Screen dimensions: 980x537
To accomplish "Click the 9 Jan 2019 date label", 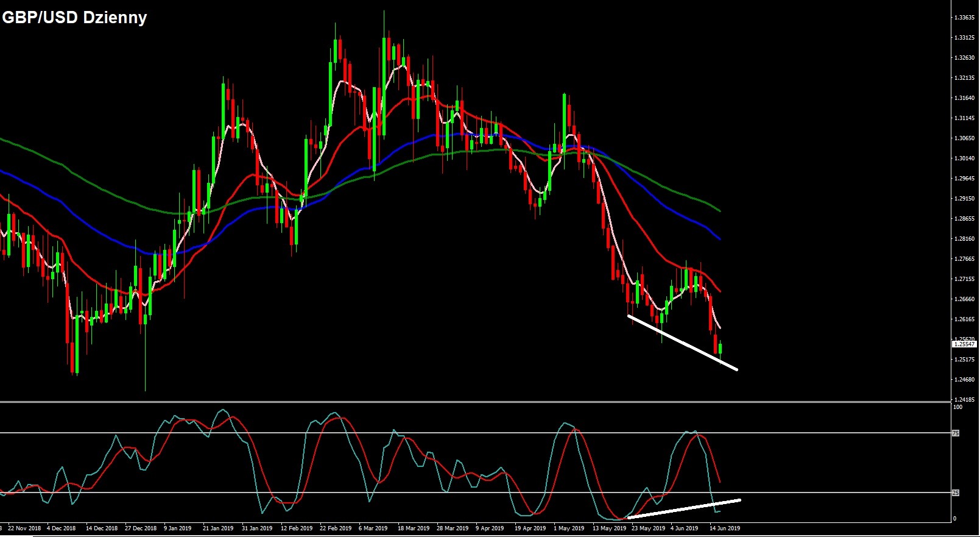I will pos(177,528).
